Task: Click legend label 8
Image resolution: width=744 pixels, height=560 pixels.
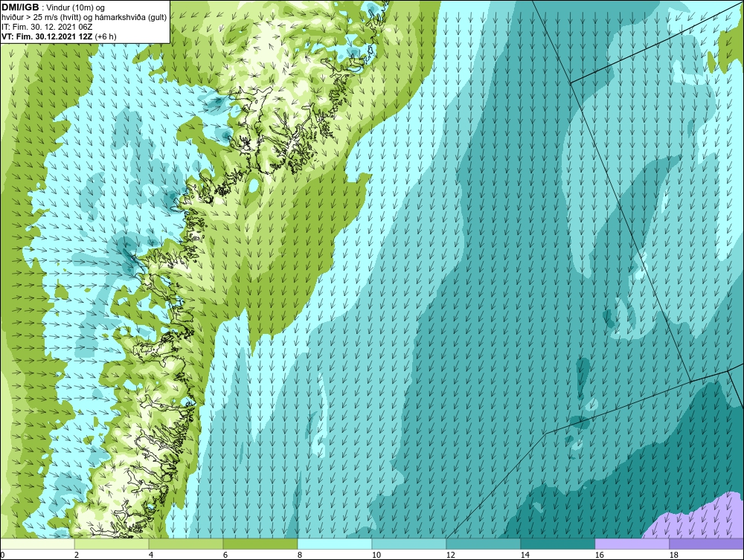Action: [300, 555]
